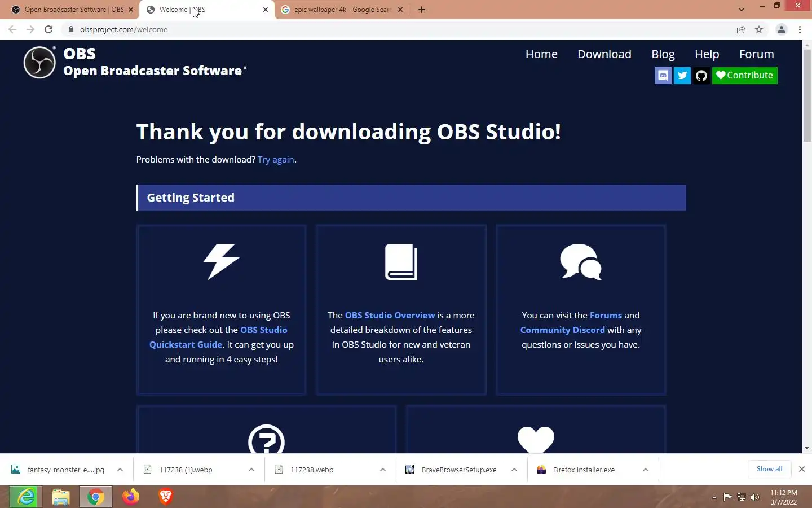Open the Help navigation link
Viewport: 812px width, 508px height.
tap(707, 54)
